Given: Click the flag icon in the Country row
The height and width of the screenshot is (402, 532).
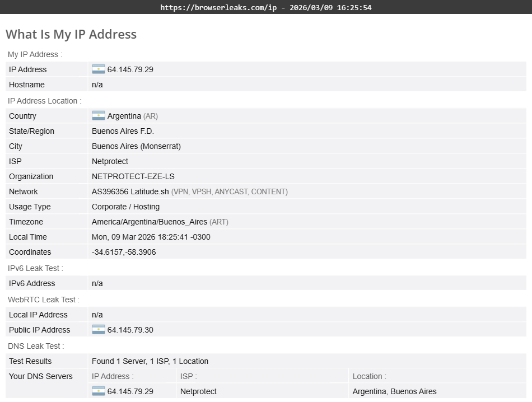Looking at the screenshot, I should [97, 115].
